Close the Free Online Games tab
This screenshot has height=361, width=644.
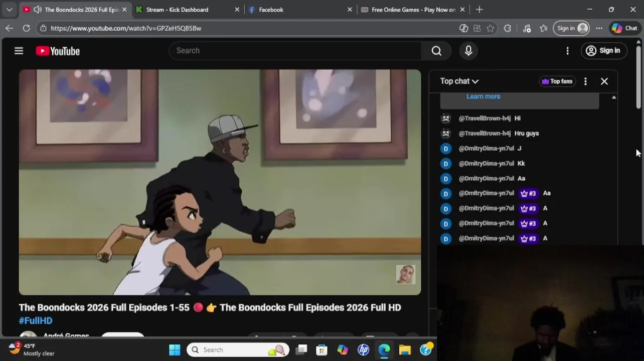coord(462,10)
